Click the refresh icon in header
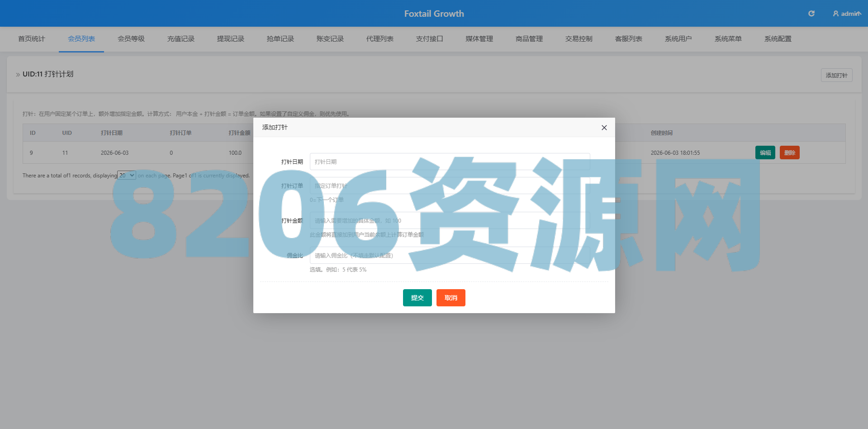This screenshot has height=429, width=868. [811, 14]
